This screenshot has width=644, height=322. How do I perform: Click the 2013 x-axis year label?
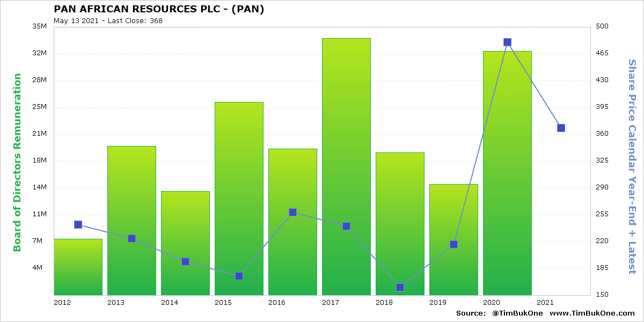[x=116, y=303]
